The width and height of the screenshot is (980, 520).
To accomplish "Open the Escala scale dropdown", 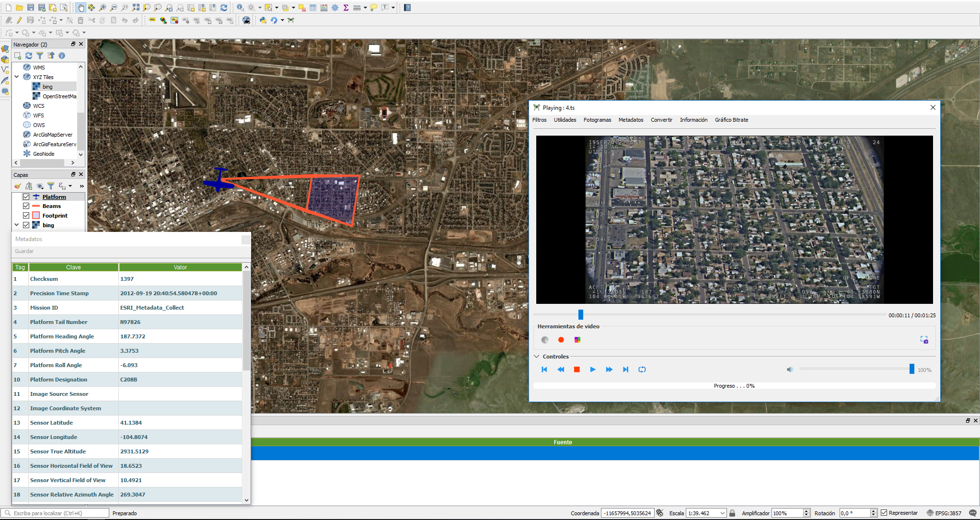I will (x=722, y=513).
